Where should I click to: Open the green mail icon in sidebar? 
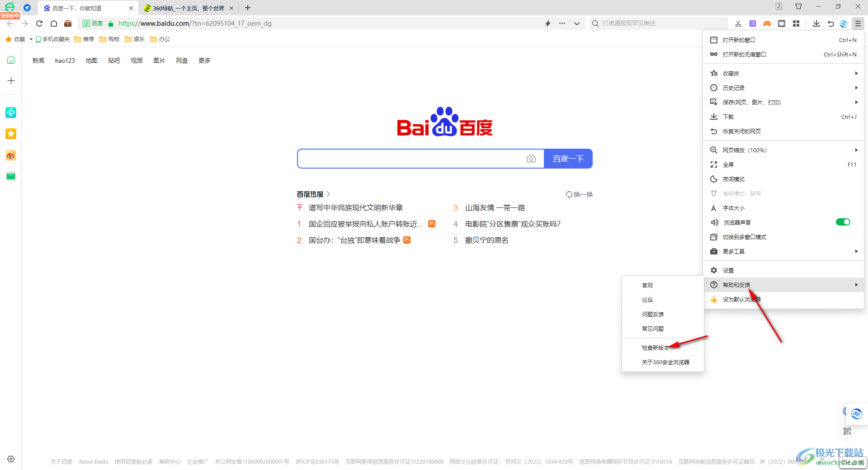coord(11,176)
